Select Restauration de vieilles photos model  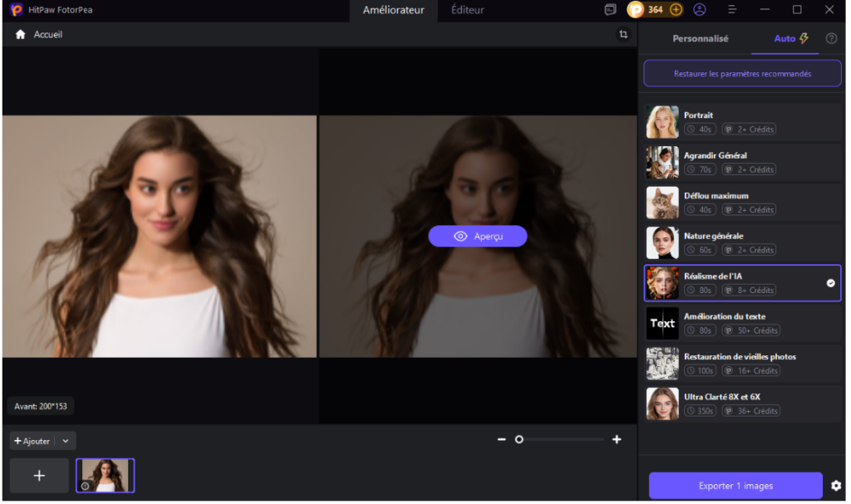click(745, 364)
